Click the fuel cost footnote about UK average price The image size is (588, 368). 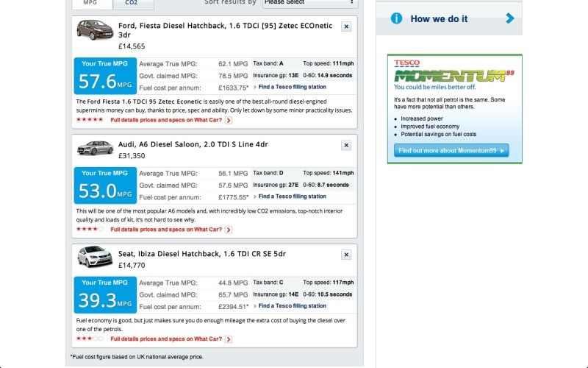click(x=137, y=357)
